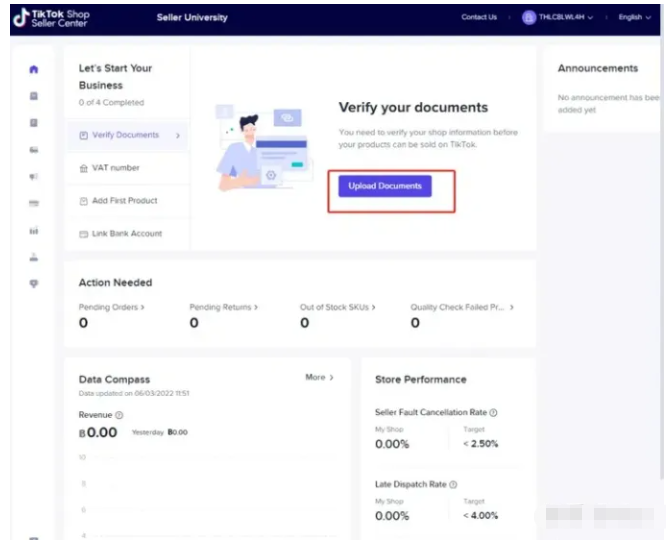Image resolution: width=666 pixels, height=547 pixels.
Task: Select the Verify Documents step
Action: 125,135
